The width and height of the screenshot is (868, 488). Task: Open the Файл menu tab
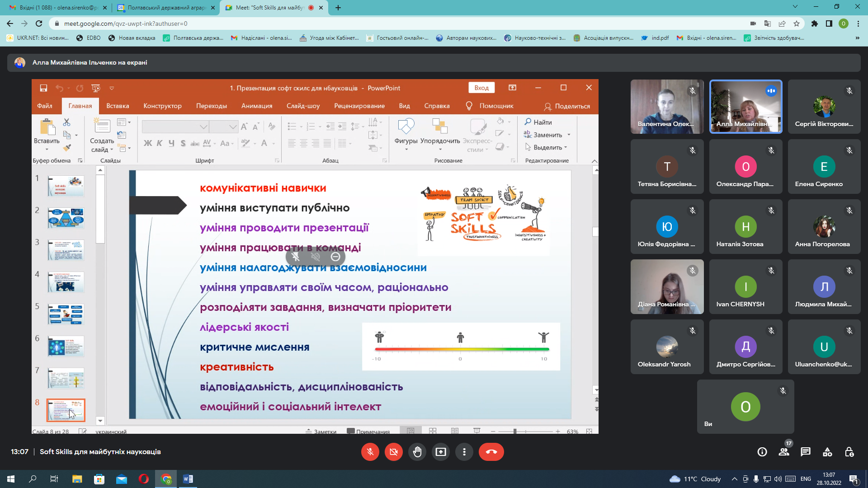click(45, 106)
